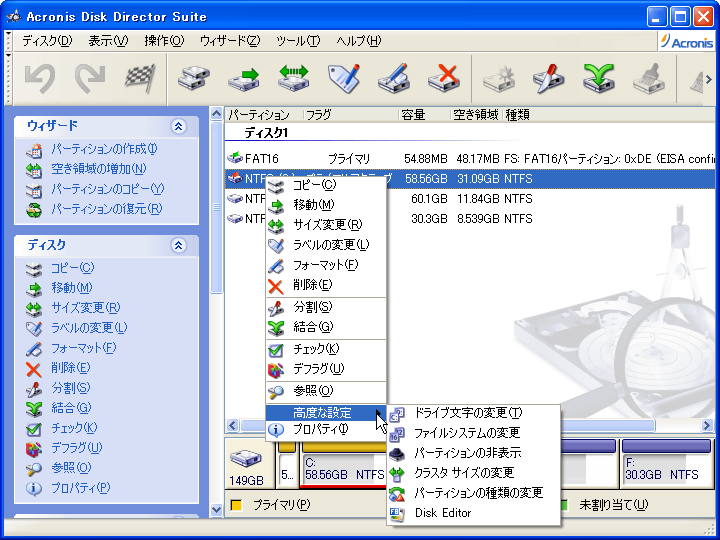Click the Split partition knife toolbar icon
The height and width of the screenshot is (540, 720).
[548, 79]
